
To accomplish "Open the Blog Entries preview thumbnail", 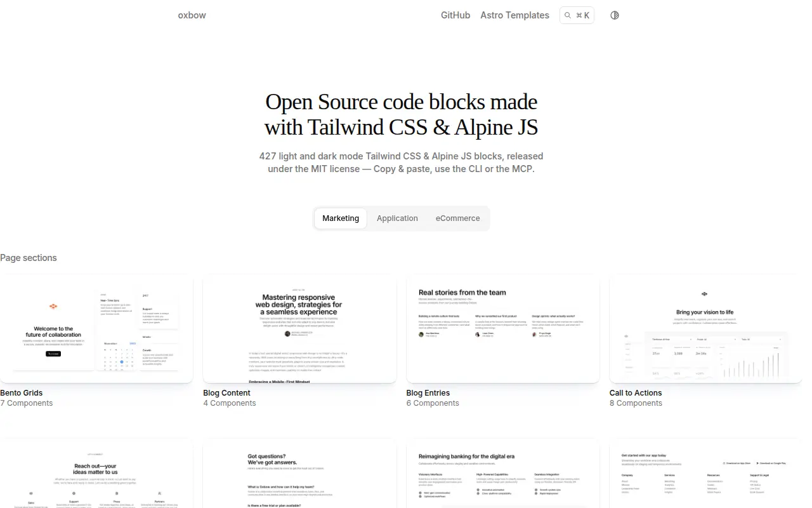I will tap(503, 328).
